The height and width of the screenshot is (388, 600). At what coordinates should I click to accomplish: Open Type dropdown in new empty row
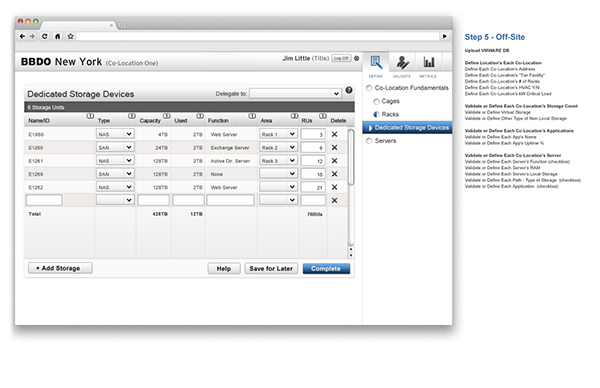[115, 200]
